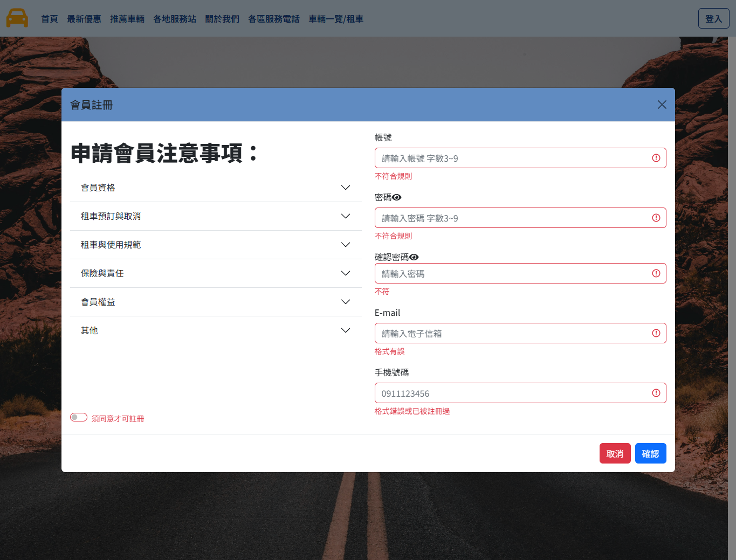
Task: Open 首頁 in the navigation bar
Action: pyautogui.click(x=50, y=19)
